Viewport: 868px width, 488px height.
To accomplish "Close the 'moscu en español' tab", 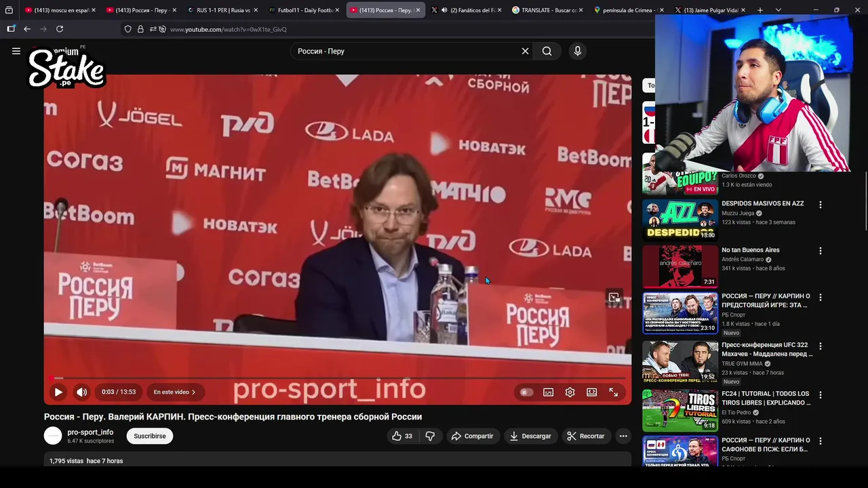I will pos(93,10).
